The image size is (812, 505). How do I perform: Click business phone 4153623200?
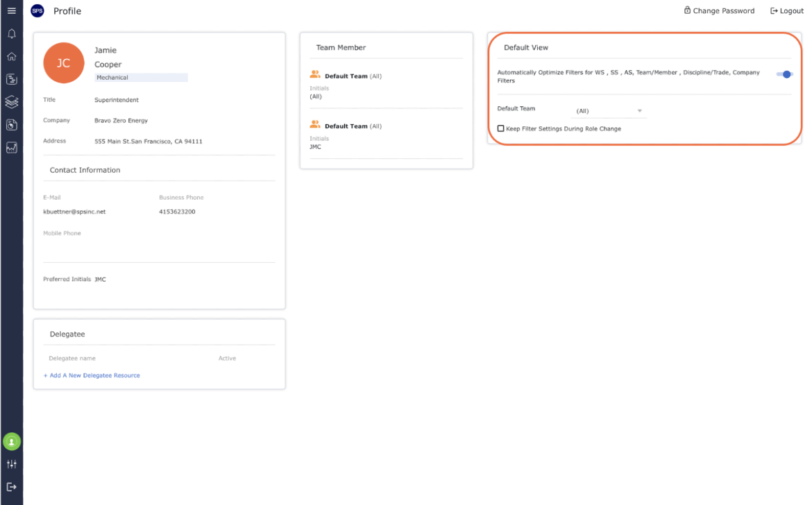pyautogui.click(x=177, y=212)
